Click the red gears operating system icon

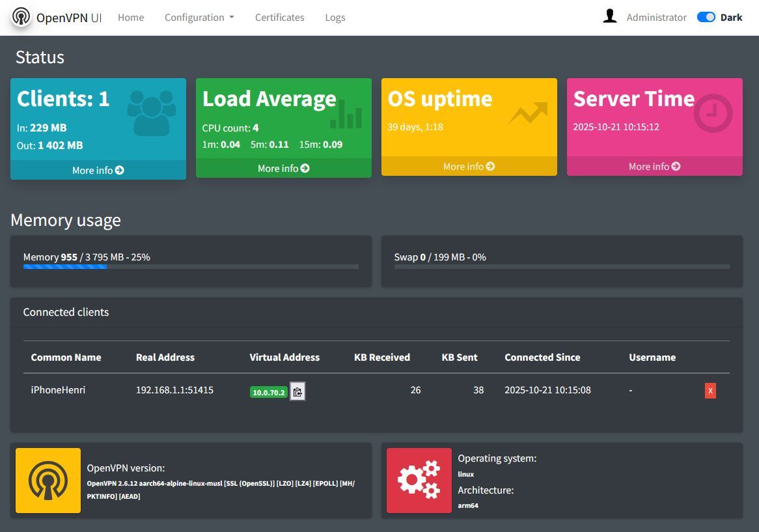pyautogui.click(x=419, y=481)
